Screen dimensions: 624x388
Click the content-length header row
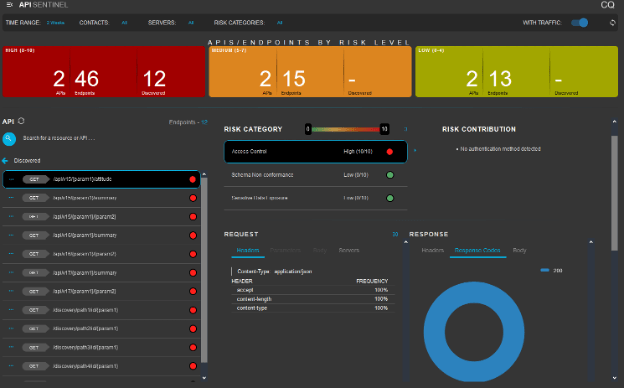click(312, 299)
